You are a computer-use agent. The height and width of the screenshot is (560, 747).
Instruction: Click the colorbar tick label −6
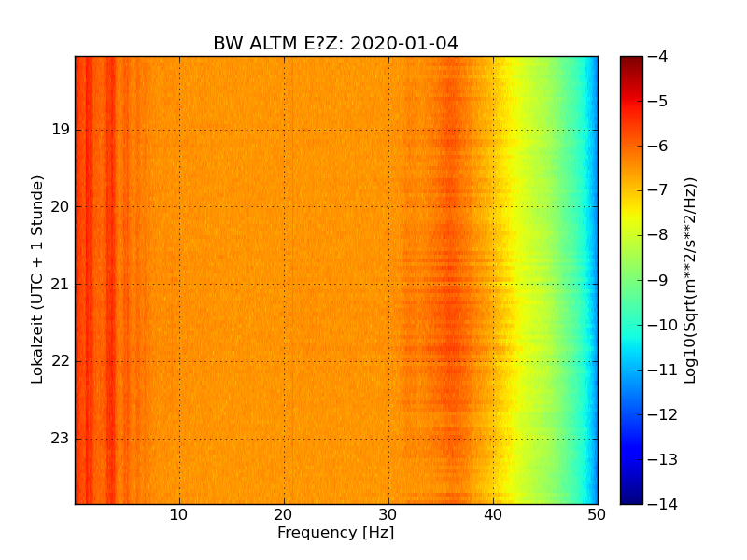pyautogui.click(x=658, y=146)
